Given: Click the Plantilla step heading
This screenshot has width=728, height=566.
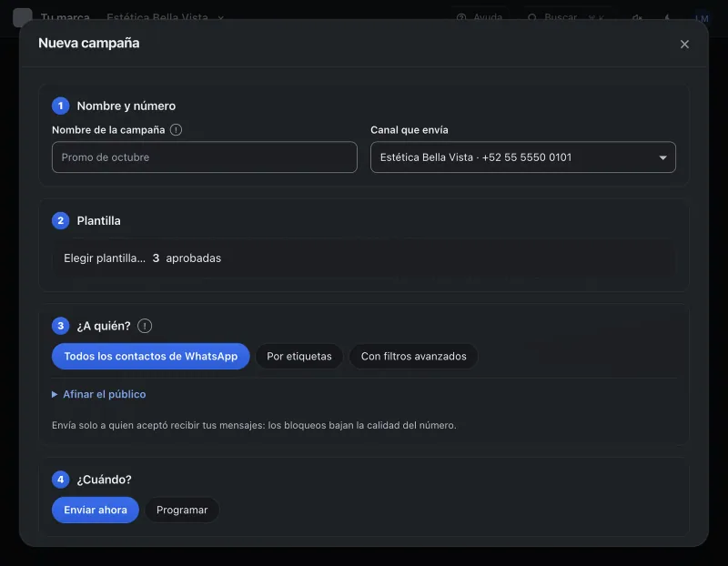Looking at the screenshot, I should [98, 220].
